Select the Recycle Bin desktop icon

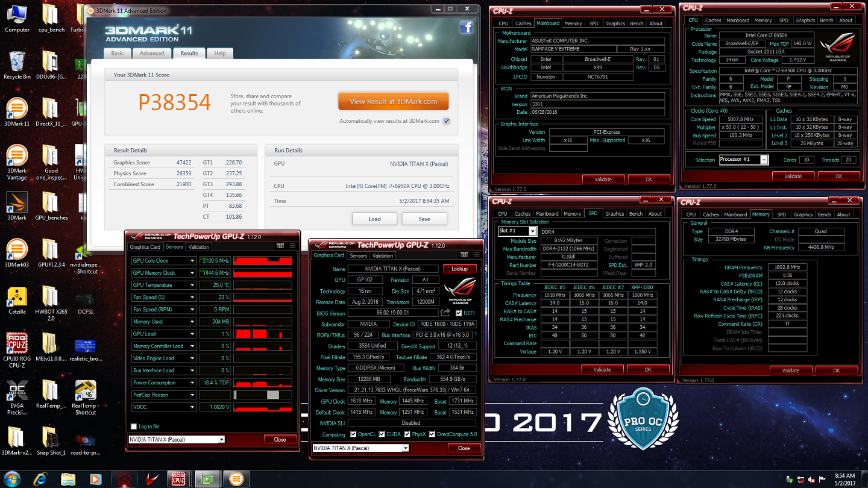point(17,65)
